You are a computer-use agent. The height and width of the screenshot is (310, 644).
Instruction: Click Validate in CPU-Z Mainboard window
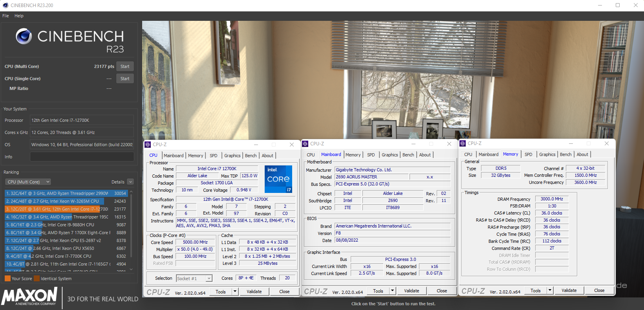point(412,291)
